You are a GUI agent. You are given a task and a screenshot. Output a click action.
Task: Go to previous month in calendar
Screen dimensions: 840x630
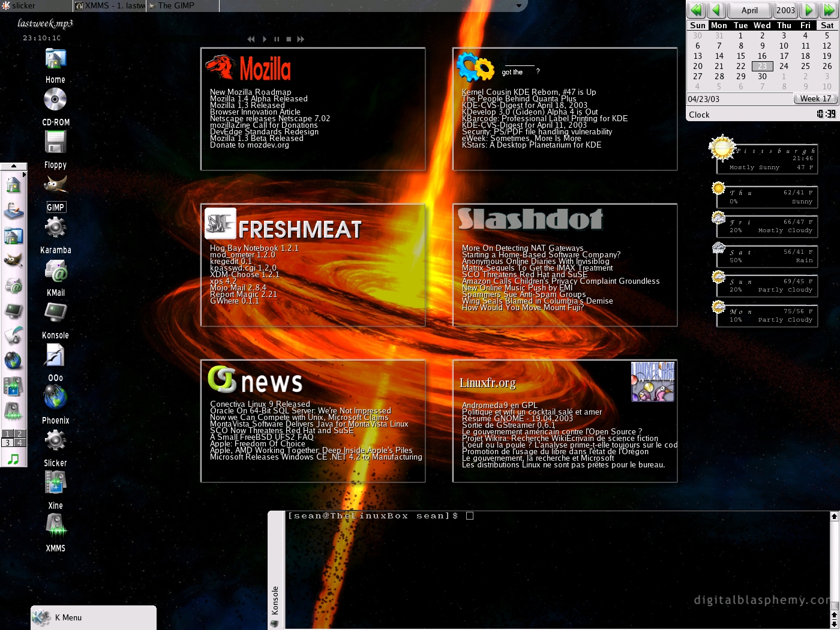pos(716,10)
